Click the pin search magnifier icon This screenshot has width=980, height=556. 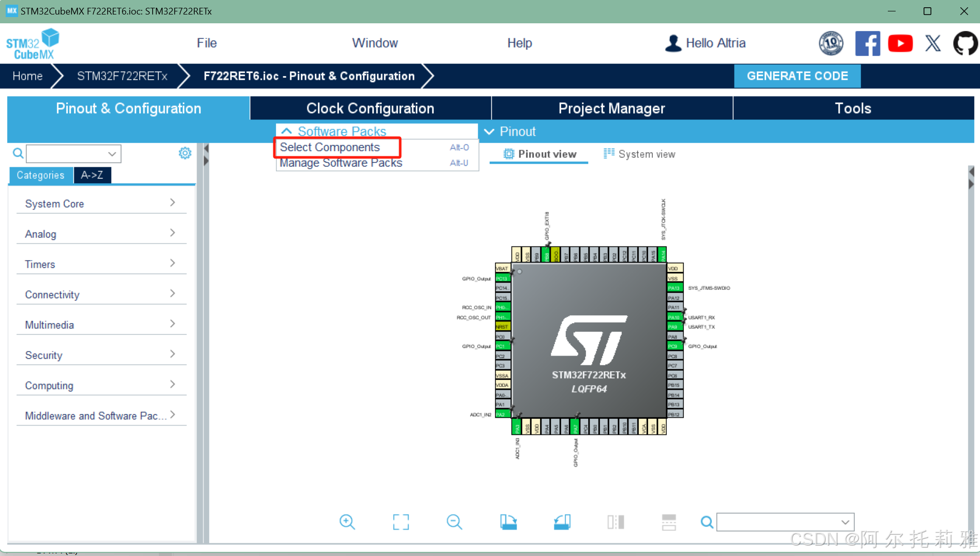[707, 522]
